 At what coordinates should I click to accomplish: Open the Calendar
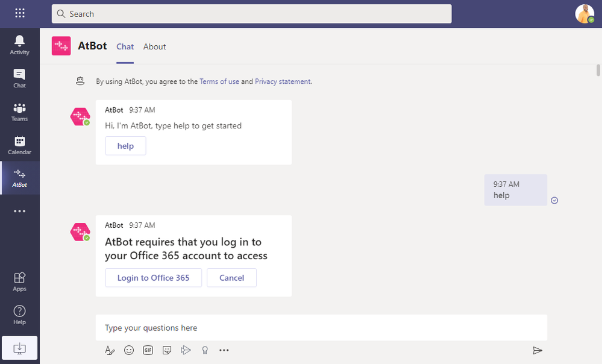pyautogui.click(x=19, y=145)
